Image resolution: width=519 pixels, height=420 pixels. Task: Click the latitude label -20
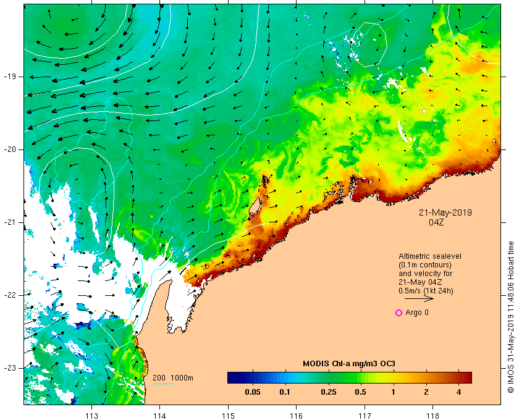pyautogui.click(x=10, y=149)
